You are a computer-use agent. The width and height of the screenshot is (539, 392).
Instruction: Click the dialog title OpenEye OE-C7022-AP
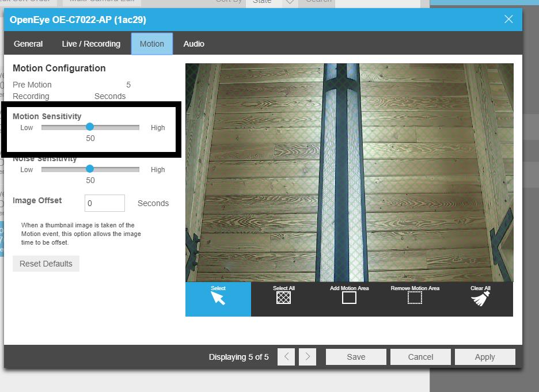[78, 20]
